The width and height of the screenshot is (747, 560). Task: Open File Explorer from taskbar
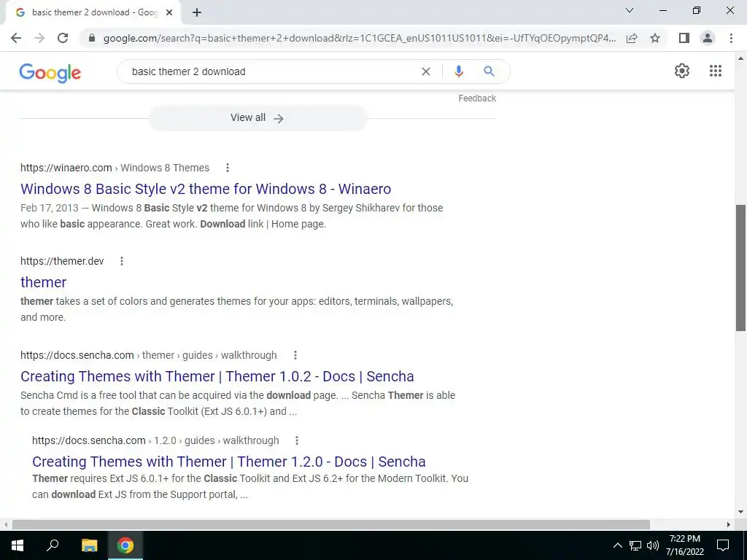coord(89,545)
